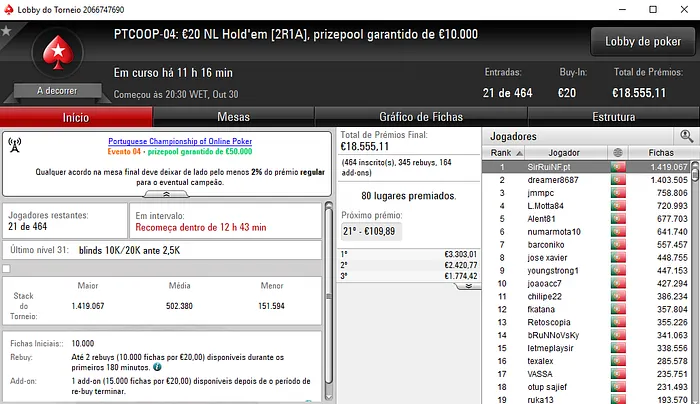Expand the full prize payout list
Image resolution: width=700 pixels, height=404 pixels.
(468, 286)
